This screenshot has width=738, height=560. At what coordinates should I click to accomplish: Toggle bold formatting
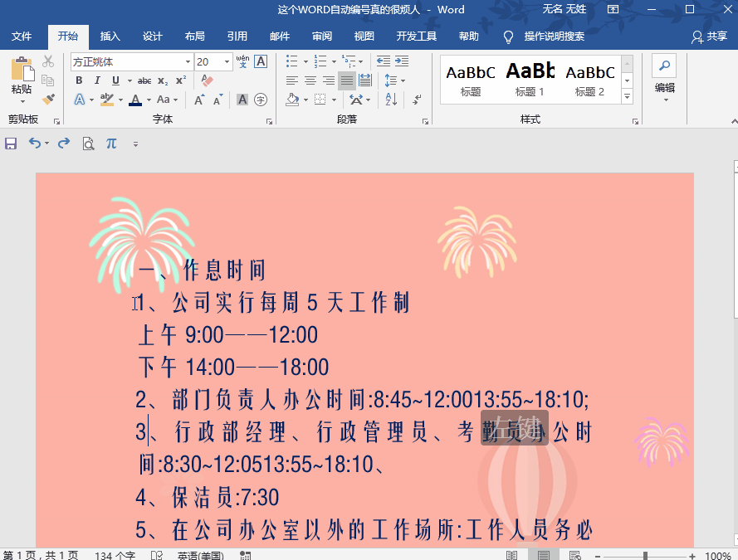[78, 80]
